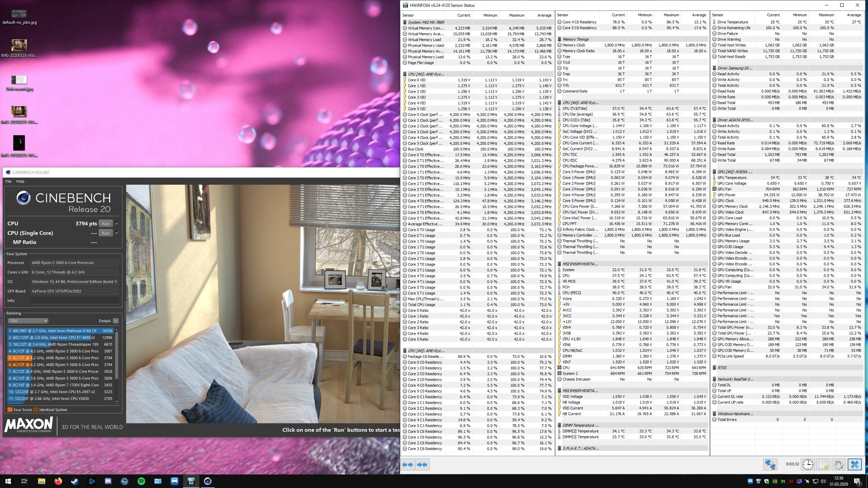Select ranking entry Ryzen 7 1700X Eight-Core
Image resolution: width=868 pixels, height=488 pixels.
point(61,385)
